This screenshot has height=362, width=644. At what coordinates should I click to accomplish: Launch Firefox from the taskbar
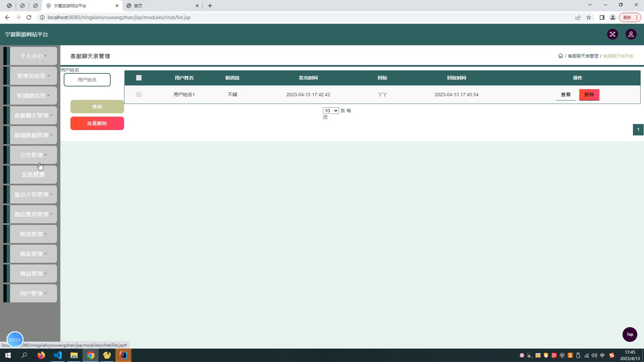point(41,355)
